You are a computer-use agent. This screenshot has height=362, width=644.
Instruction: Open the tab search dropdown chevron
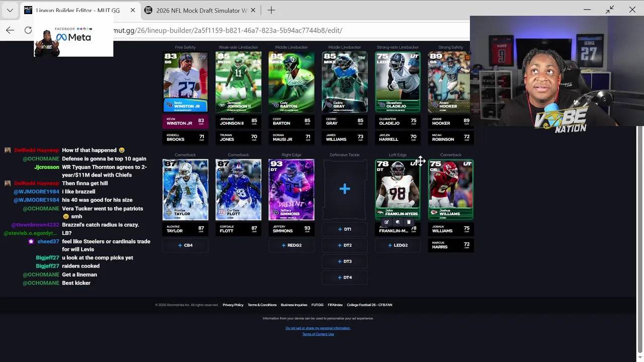[10, 10]
